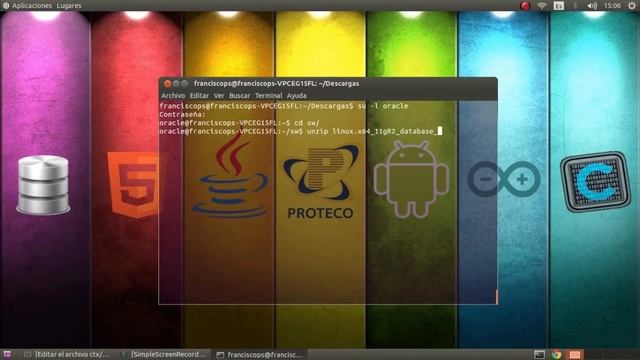Viewport: 640px width, 360px height.
Task: Open the Bluetooth indicator in the tray
Action: click(575, 6)
